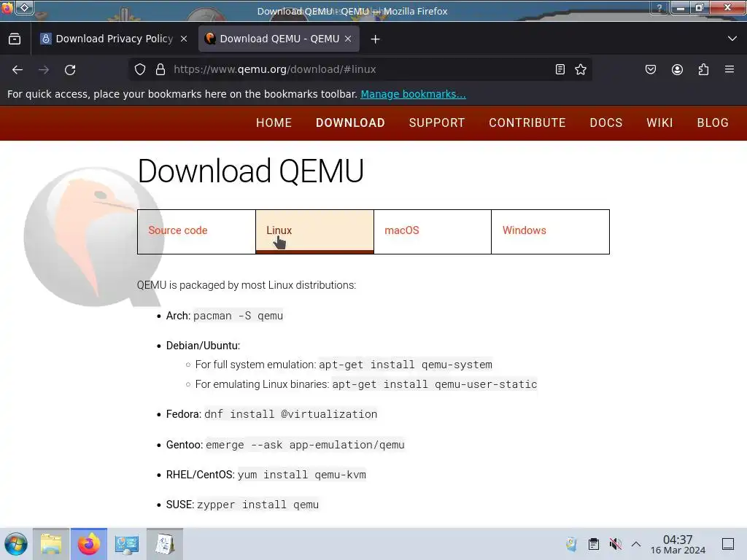The height and width of the screenshot is (560, 747).
Task: Open Manage bookmarks link
Action: [413, 94]
